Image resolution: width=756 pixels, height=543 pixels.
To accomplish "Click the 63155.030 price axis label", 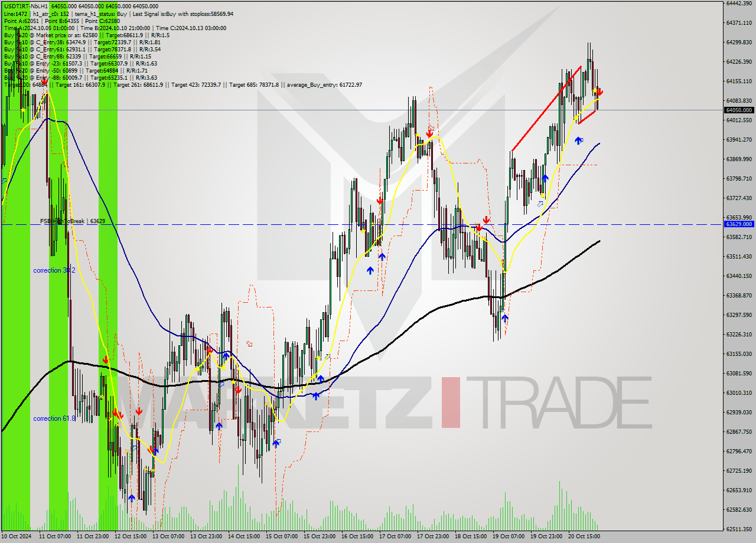I will (739, 354).
